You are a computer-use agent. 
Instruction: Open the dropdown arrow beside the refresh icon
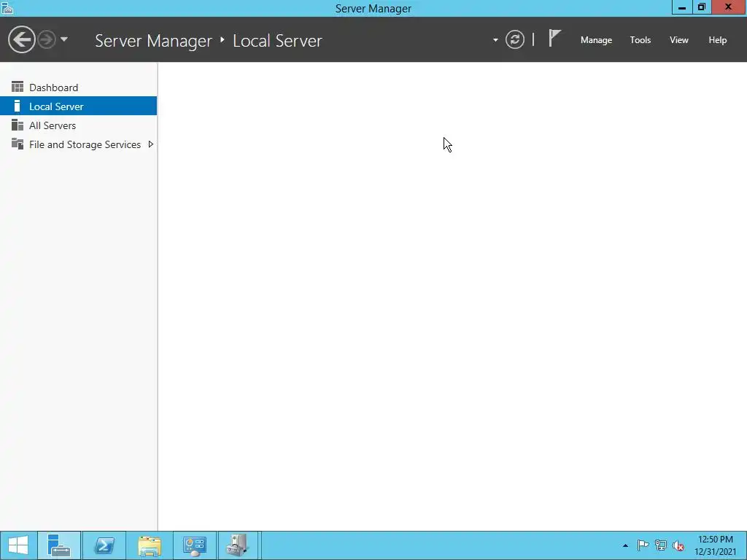pyautogui.click(x=495, y=40)
